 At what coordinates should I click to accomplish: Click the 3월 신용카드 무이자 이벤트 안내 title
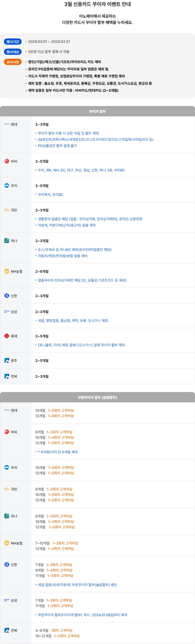click(97, 4)
